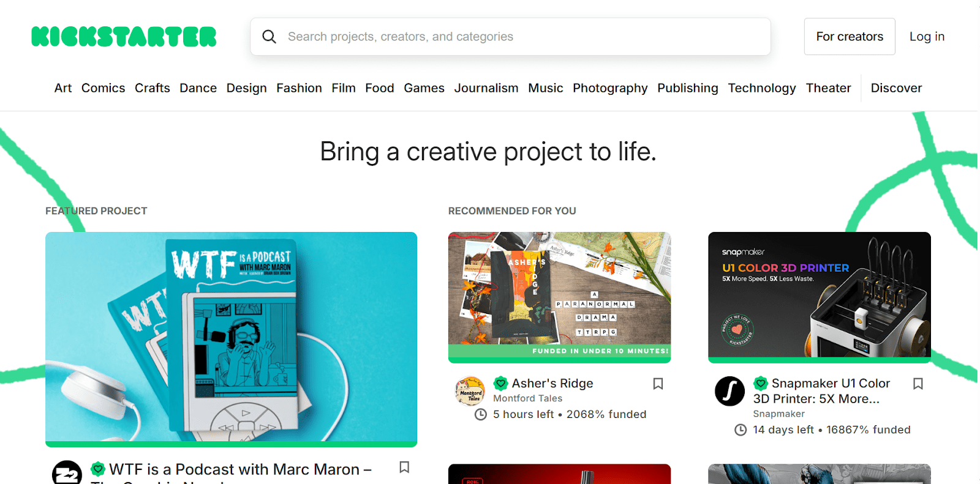980x484 pixels.
Task: Click the Snapmaker creator avatar icon
Action: (x=729, y=391)
